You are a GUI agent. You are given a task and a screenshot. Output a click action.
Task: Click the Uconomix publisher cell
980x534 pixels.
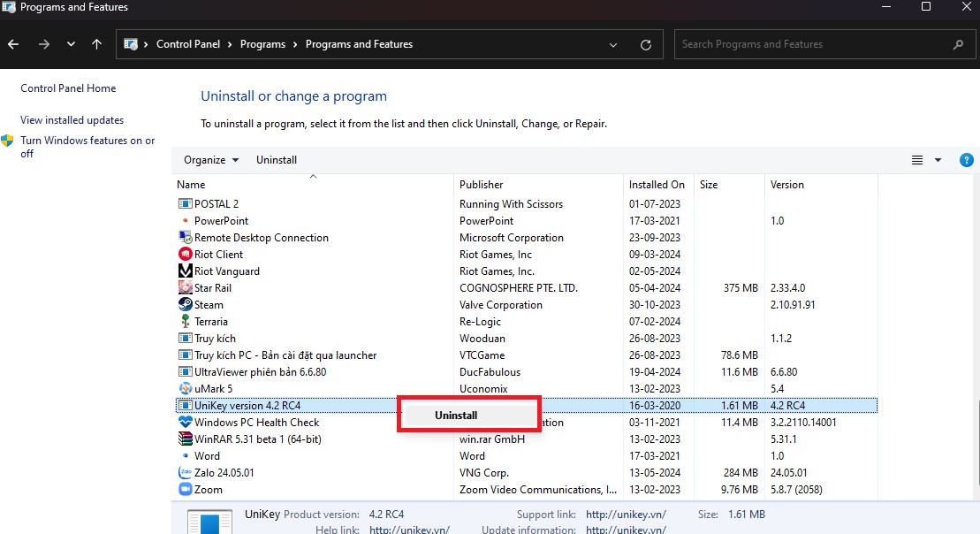click(x=483, y=389)
